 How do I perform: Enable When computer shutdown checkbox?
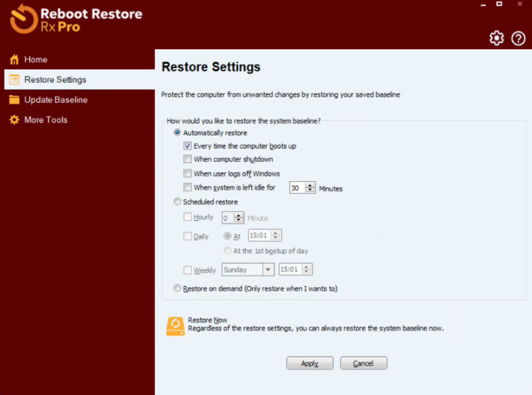[x=187, y=159]
